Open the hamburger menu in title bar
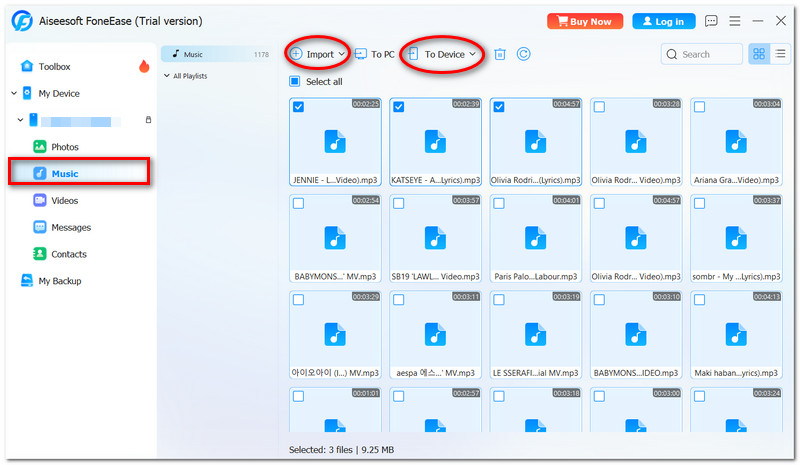 (734, 21)
